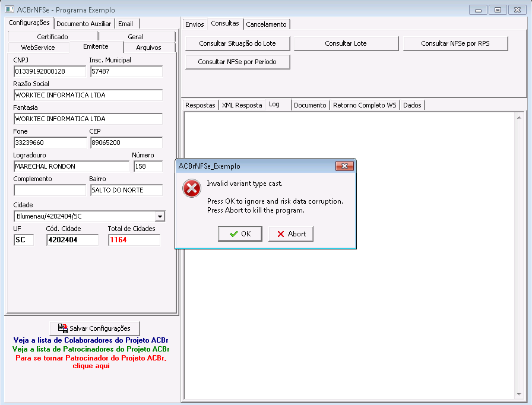Screen dimensions: 532x405
Task: Save settings with Salvar Configurações button
Action: pos(94,328)
